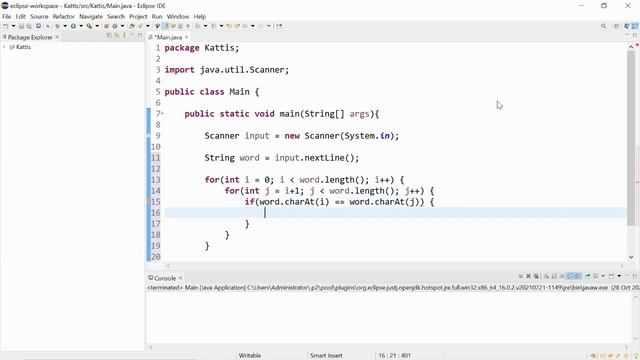Maximize the Package Explorer panel
Image resolution: width=640 pixels, height=360 pixels.
140,36
